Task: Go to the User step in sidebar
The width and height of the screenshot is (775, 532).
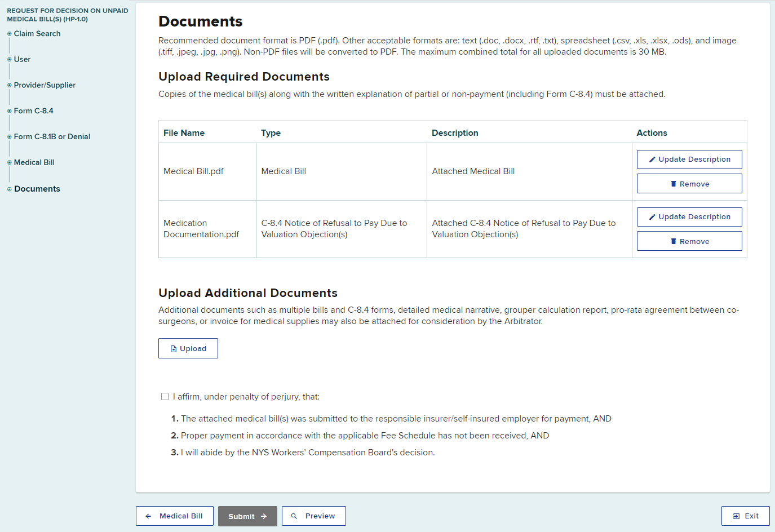Action: click(x=22, y=59)
